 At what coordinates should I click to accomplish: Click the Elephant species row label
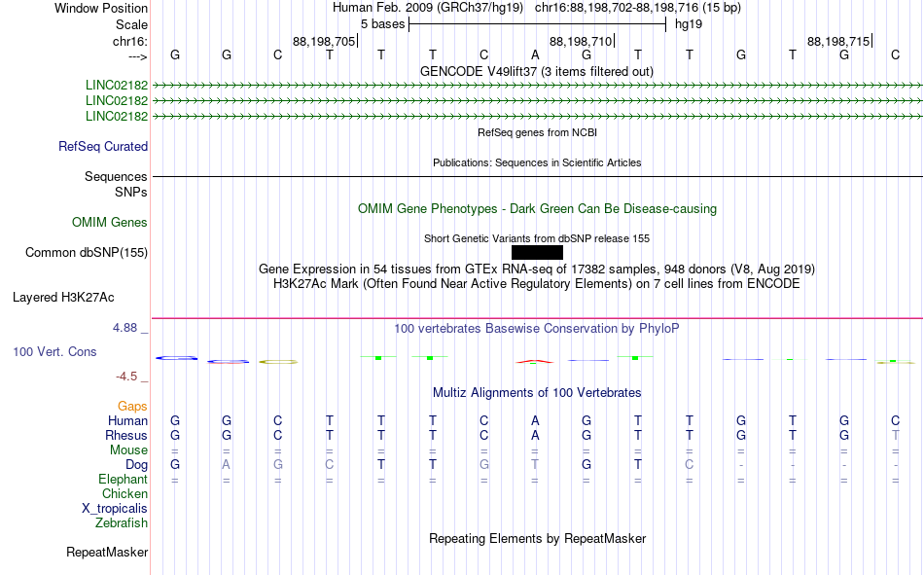pyautogui.click(x=124, y=480)
